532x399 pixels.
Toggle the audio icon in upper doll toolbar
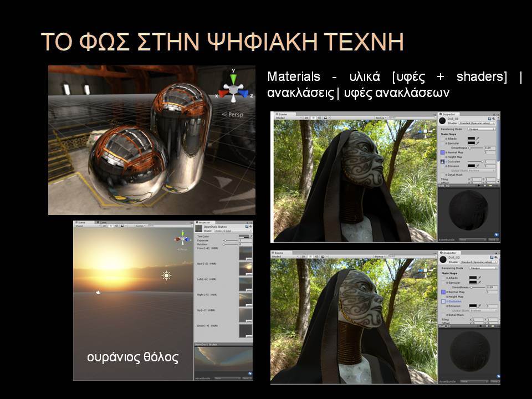(x=319, y=117)
